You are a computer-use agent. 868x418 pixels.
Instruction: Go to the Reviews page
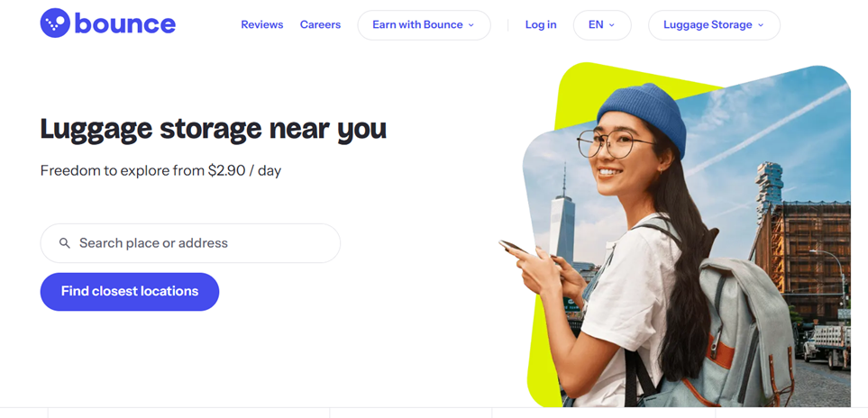pos(261,25)
